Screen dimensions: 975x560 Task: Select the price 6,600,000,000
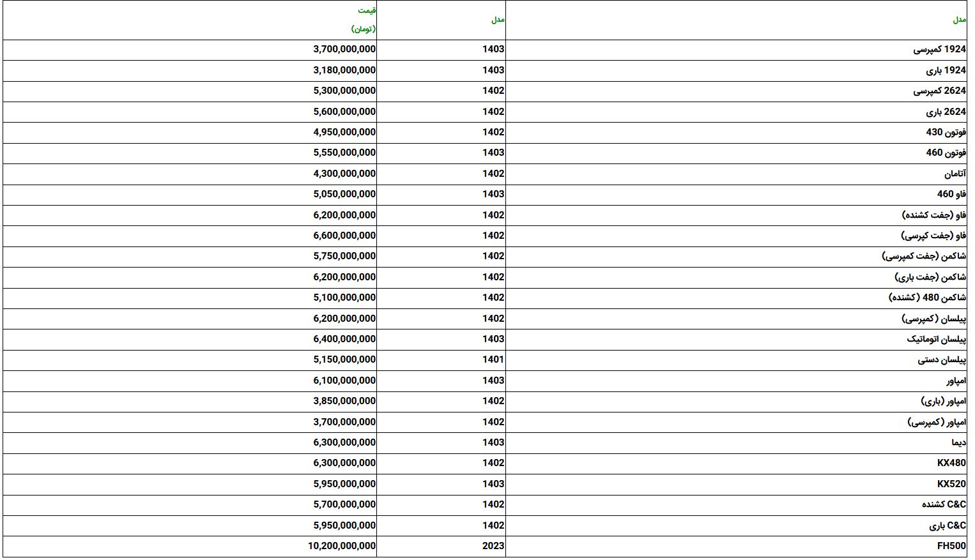click(344, 236)
